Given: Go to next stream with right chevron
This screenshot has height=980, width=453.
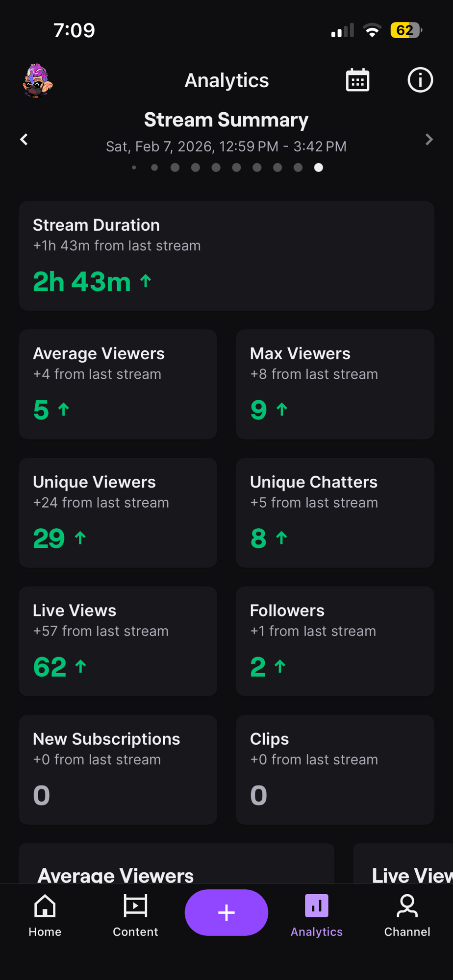Looking at the screenshot, I should (429, 140).
